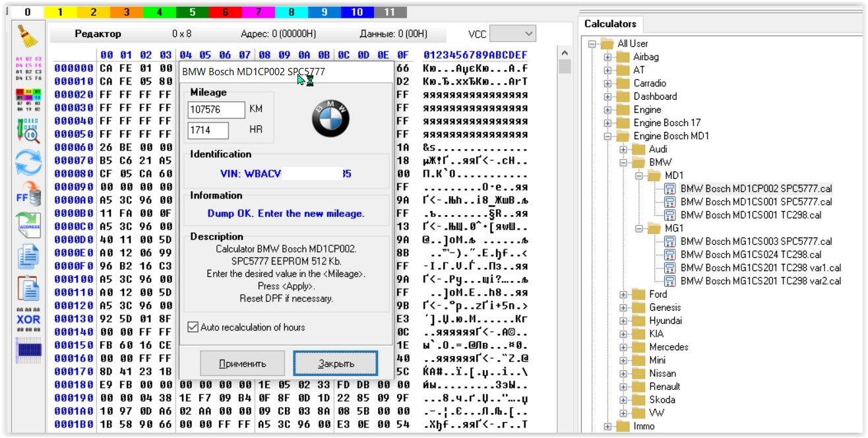Click the pink hex bytes icon

(x=28, y=68)
